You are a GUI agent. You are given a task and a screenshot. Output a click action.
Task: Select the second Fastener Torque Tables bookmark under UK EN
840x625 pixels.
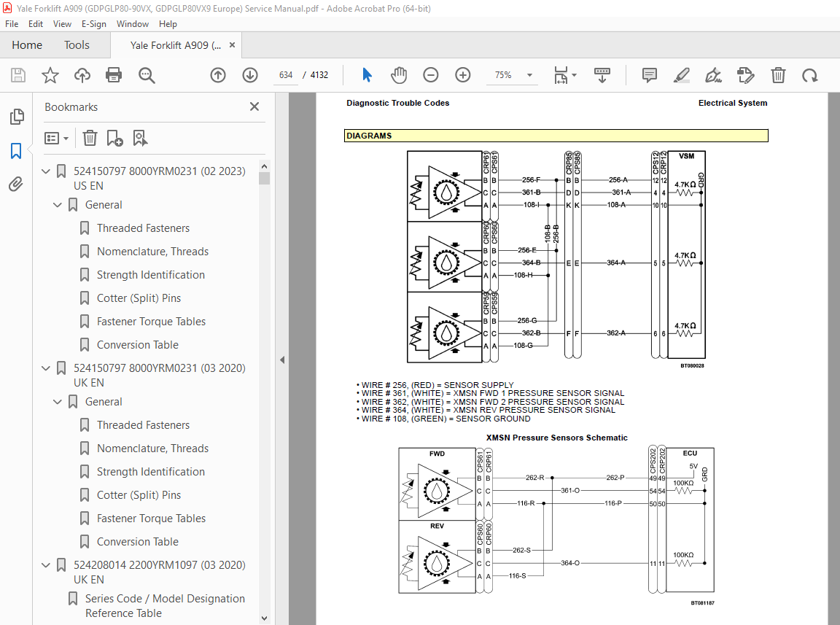tap(151, 519)
